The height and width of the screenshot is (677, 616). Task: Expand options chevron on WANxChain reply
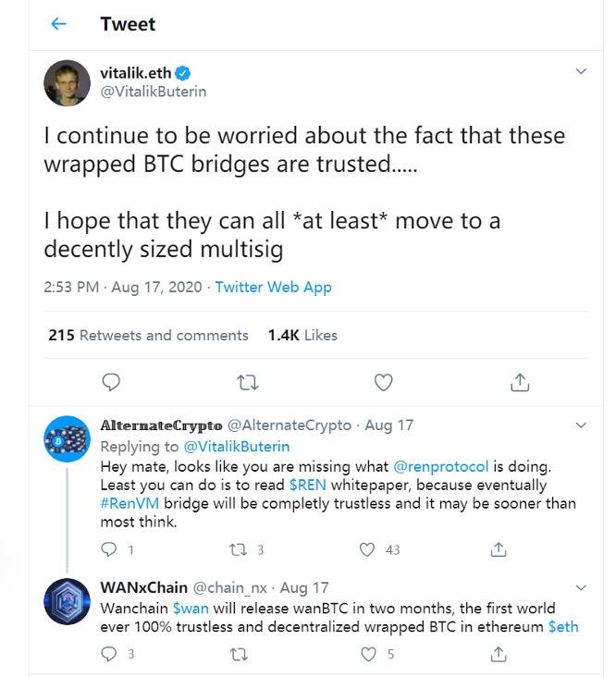pyautogui.click(x=581, y=588)
